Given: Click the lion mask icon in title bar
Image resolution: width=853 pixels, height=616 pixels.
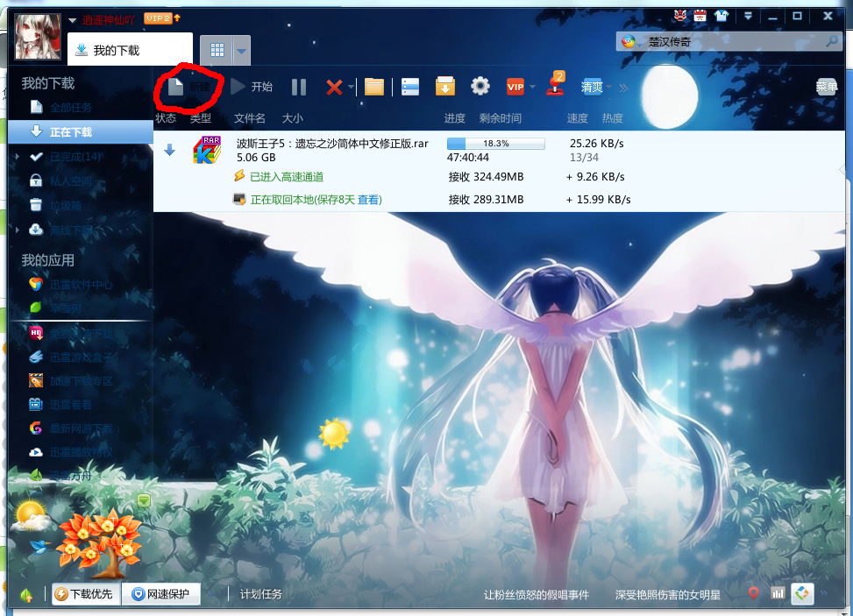Looking at the screenshot, I should coord(680,16).
